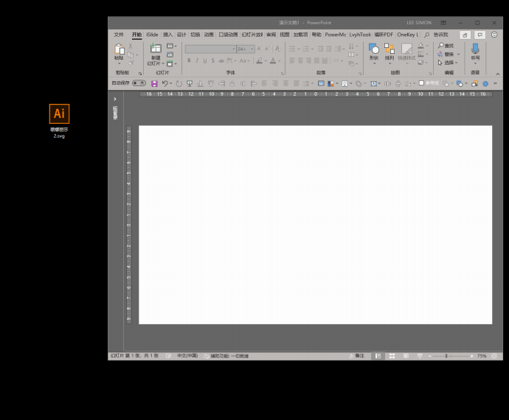This screenshot has height=420, width=509.
Task: Switch to the iSlide tab
Action: tap(152, 35)
